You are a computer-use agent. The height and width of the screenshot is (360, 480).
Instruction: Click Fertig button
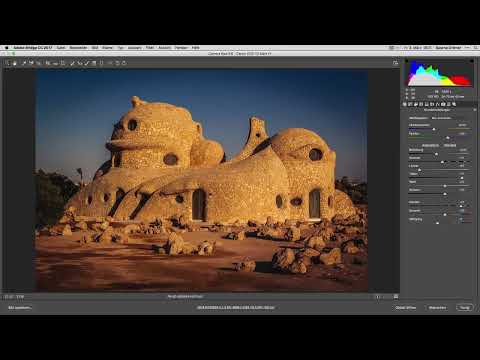point(465,308)
